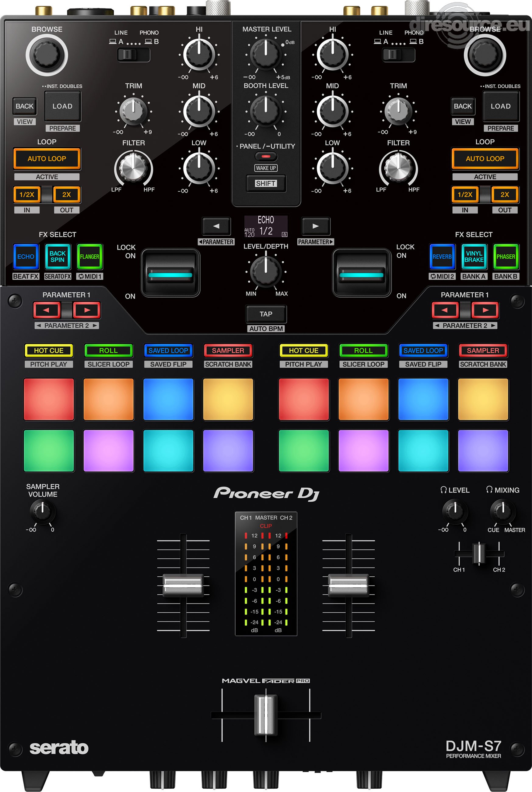Viewport: 532px width, 792px height.
Task: Tap the TAP tempo button
Action: click(266, 314)
